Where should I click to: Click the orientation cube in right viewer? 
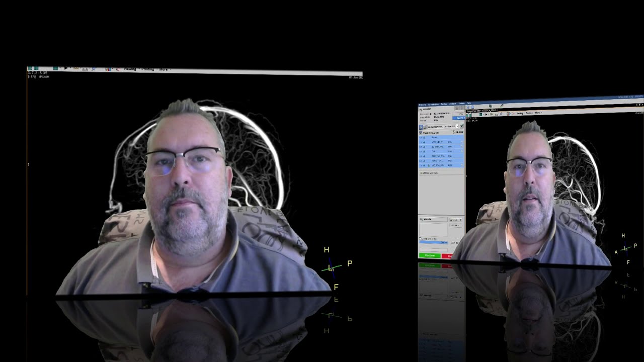[625, 249]
